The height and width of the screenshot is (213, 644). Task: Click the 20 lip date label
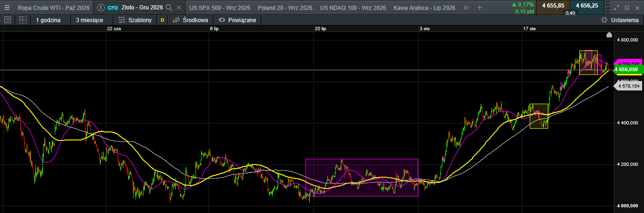[x=321, y=29]
